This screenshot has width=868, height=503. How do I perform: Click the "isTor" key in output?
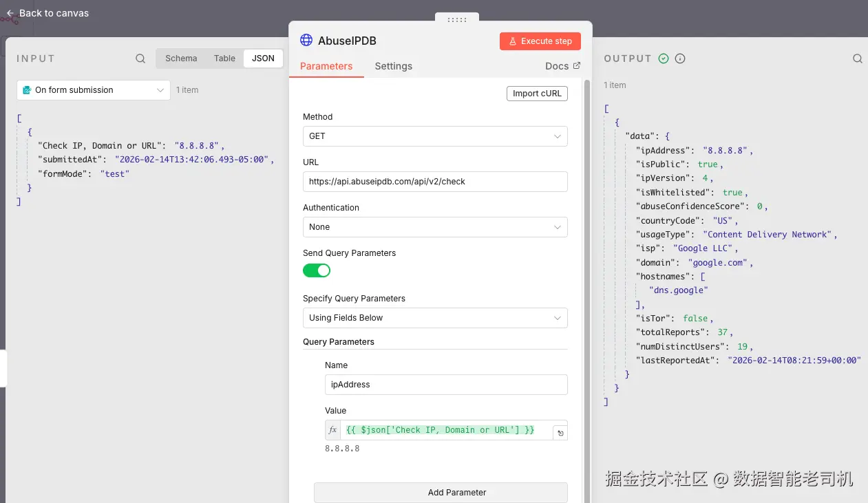pyautogui.click(x=654, y=319)
